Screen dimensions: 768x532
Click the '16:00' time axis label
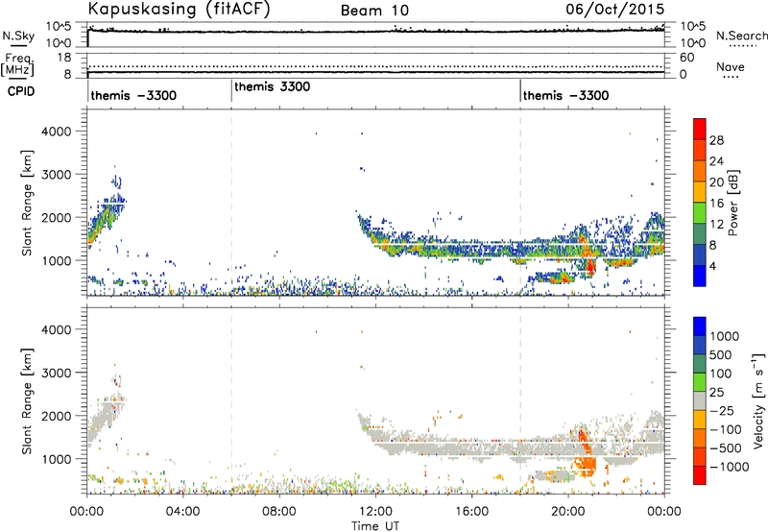coord(471,512)
